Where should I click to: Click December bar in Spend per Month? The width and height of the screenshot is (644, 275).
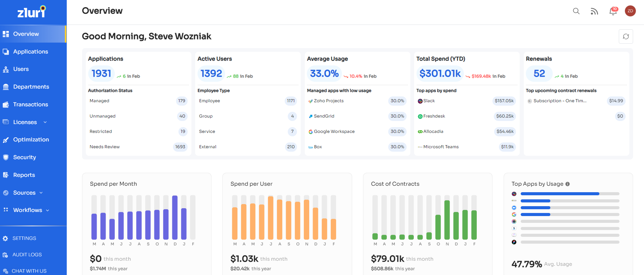(x=175, y=217)
